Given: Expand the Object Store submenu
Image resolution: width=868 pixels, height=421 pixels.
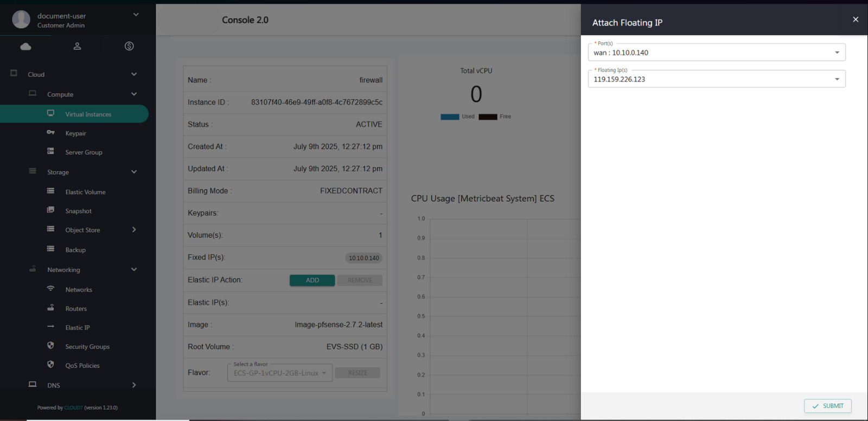Looking at the screenshot, I should tap(134, 230).
